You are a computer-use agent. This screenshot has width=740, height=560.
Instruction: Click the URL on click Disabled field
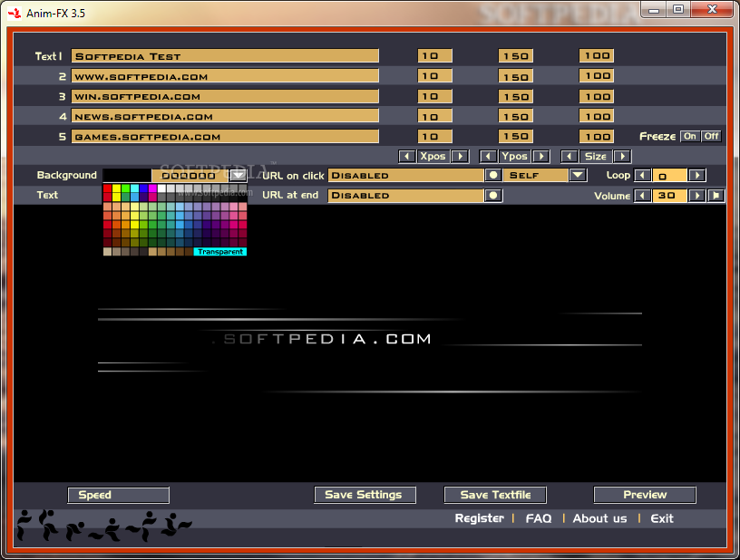tap(406, 176)
